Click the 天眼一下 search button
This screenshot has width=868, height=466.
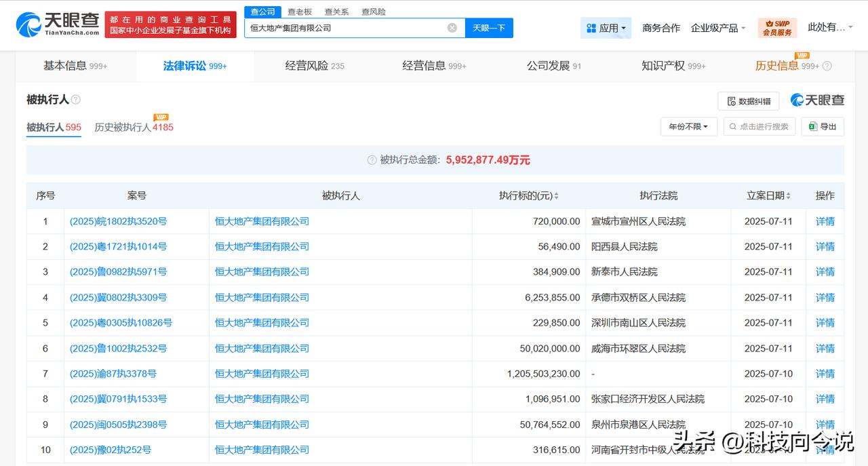(489, 28)
